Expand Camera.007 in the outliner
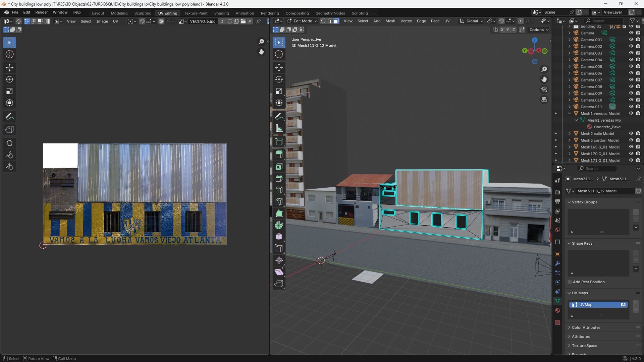644x362 pixels. click(x=569, y=80)
